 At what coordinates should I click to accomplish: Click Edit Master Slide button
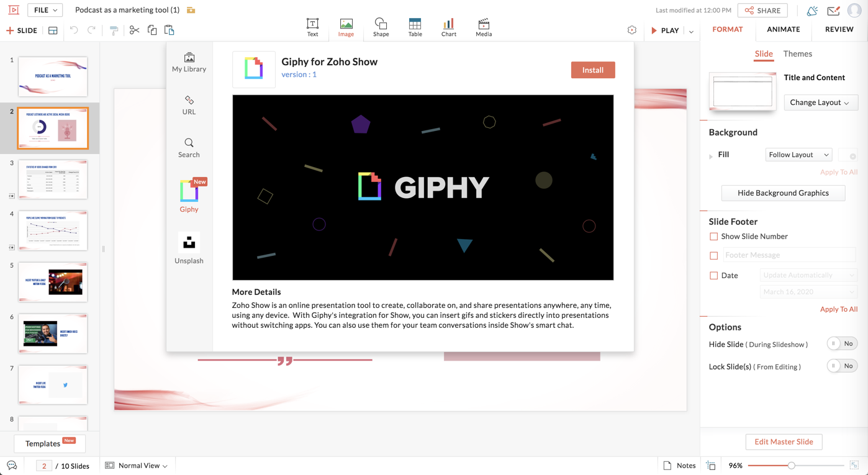pyautogui.click(x=784, y=442)
